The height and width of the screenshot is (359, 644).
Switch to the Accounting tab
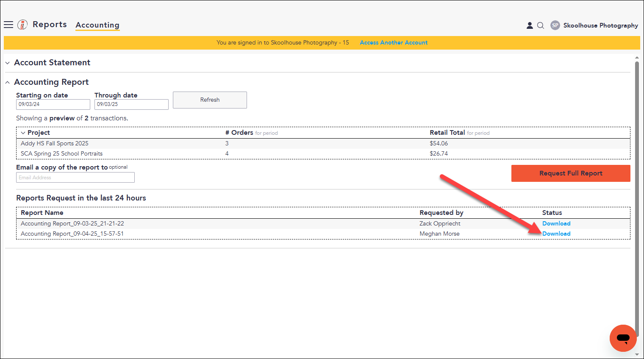click(97, 25)
